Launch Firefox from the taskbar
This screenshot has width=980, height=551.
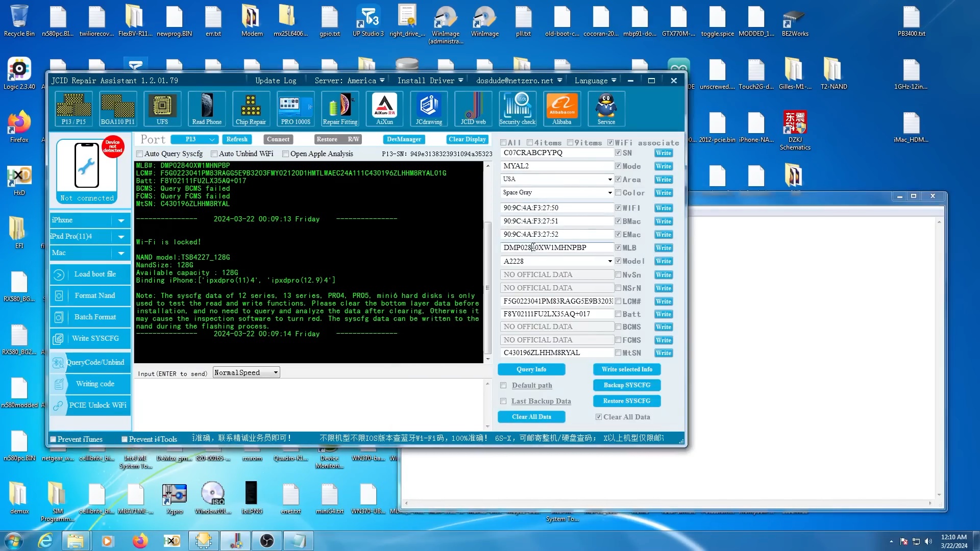[140, 541]
